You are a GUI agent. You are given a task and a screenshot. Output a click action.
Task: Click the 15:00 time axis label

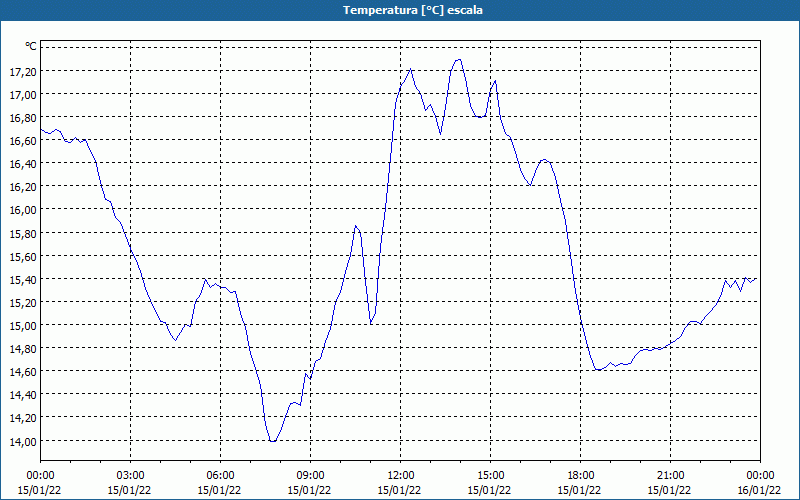coord(491,476)
